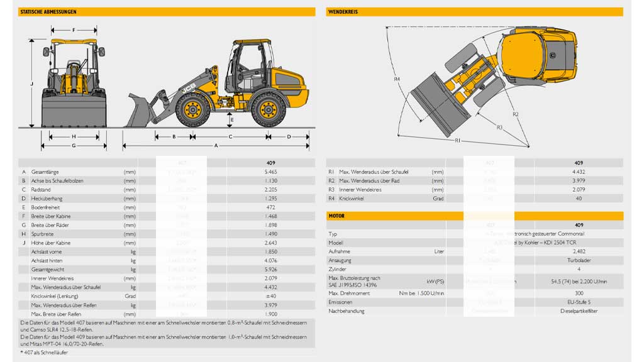This screenshot has width=644, height=362.
Task: Click the Max. Breite über Reifen label
Action: point(56,314)
